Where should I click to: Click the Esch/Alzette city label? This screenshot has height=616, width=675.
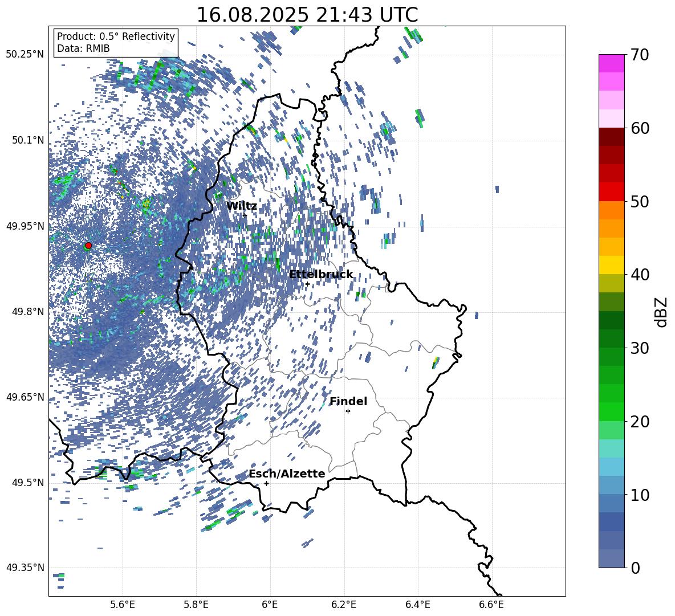(x=287, y=474)
